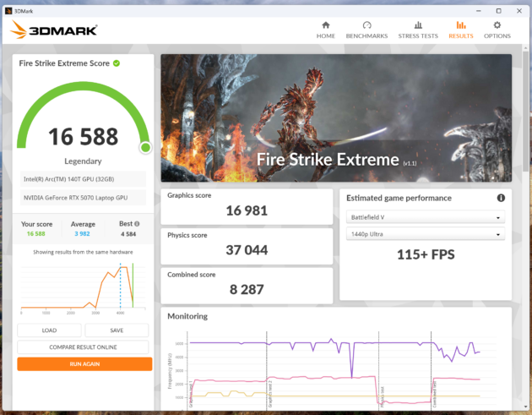Start the benchmark with Run Again

84,363
